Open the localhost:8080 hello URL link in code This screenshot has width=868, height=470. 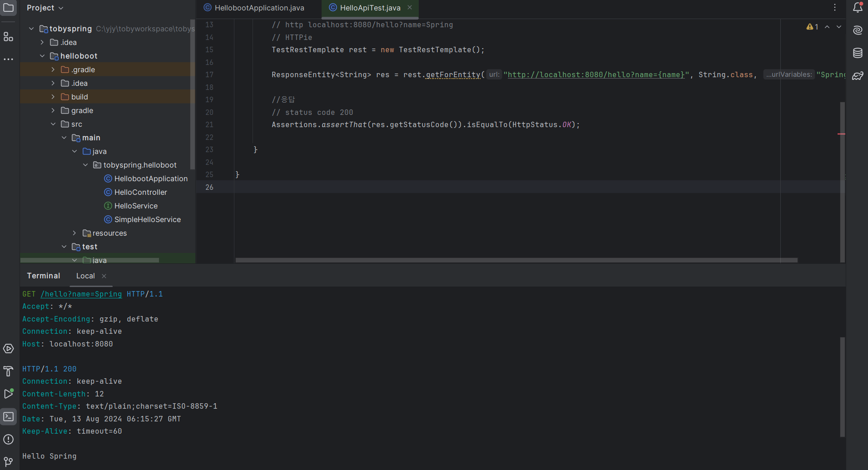click(596, 74)
